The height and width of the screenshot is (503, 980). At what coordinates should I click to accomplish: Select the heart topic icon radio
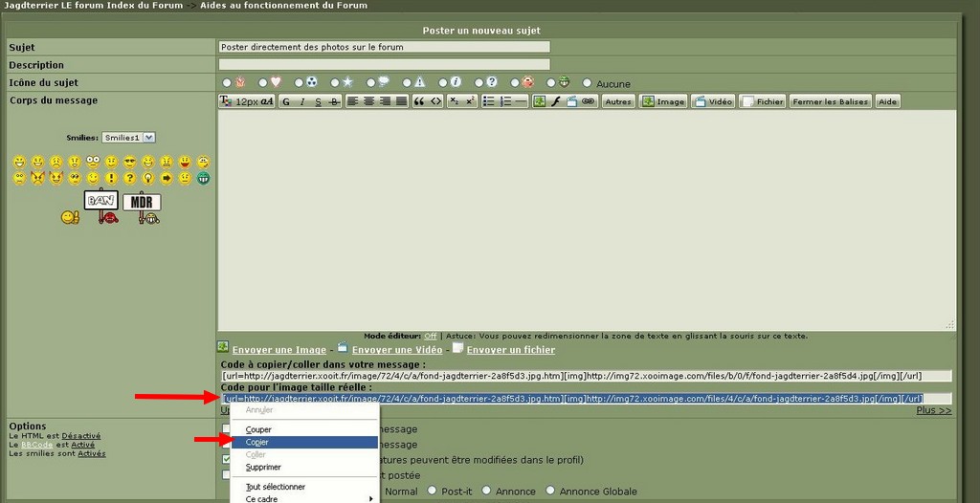[263, 82]
